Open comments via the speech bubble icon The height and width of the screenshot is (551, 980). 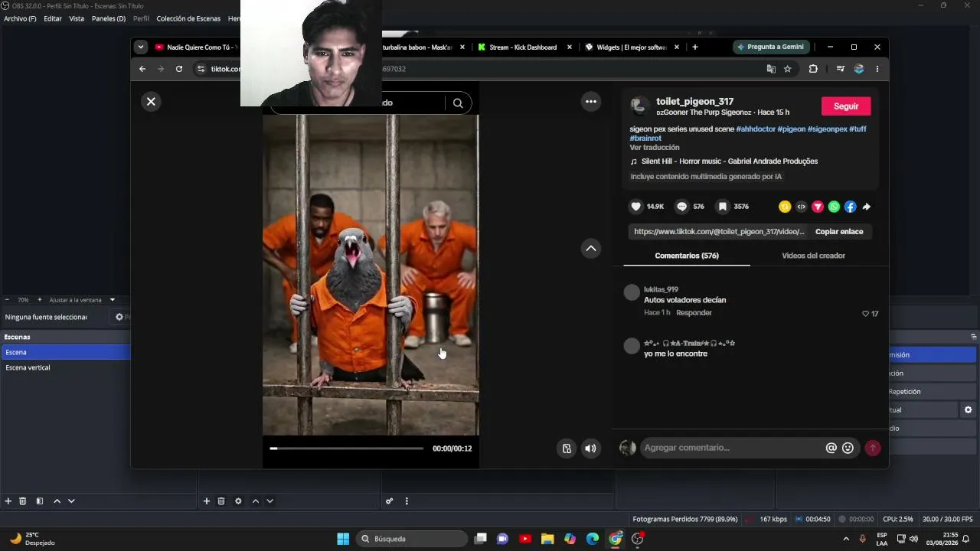681,207
